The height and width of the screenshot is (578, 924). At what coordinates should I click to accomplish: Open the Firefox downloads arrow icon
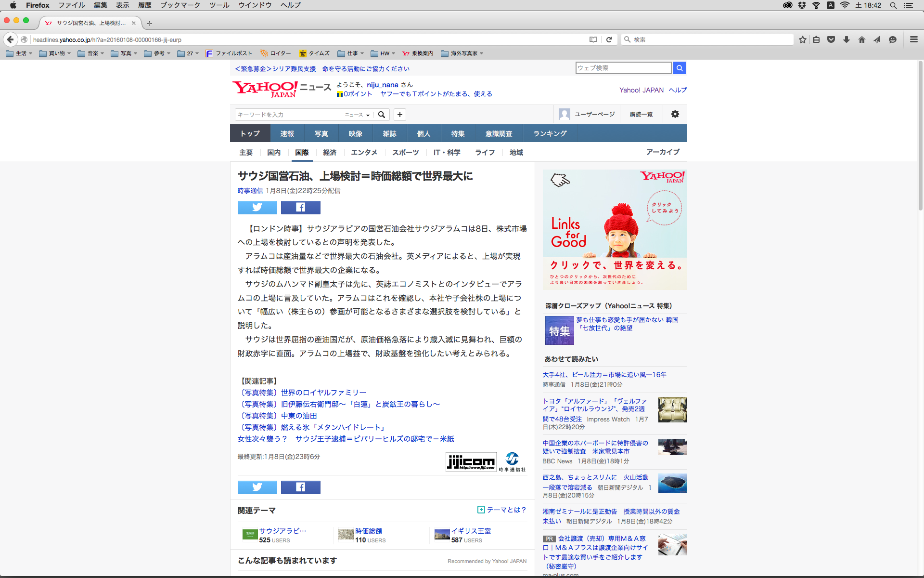click(846, 39)
